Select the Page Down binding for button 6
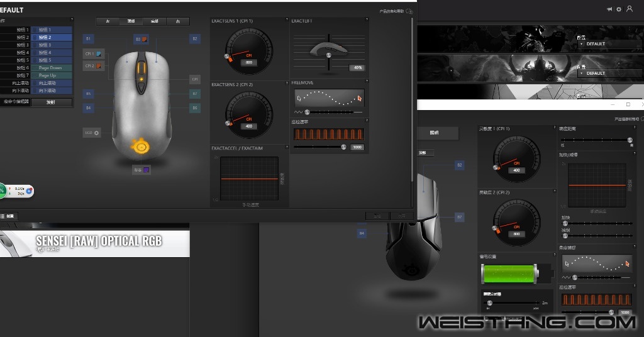 click(52, 68)
